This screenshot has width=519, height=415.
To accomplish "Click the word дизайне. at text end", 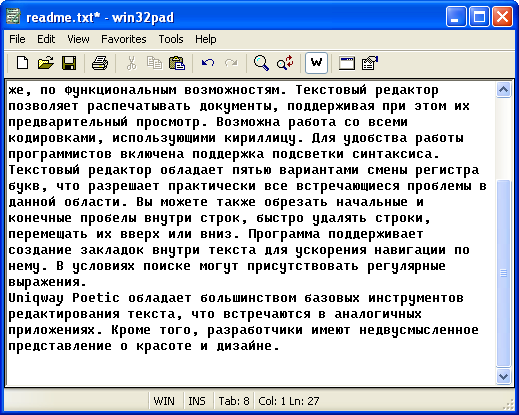I will click(248, 346).
